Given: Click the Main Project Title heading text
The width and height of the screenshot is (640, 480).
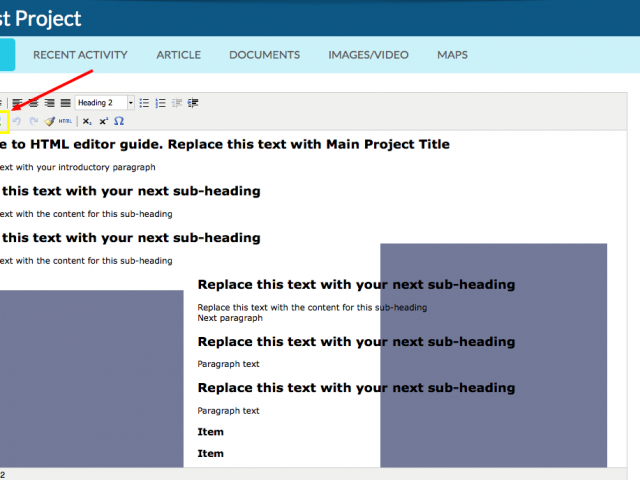Looking at the screenshot, I should click(224, 144).
